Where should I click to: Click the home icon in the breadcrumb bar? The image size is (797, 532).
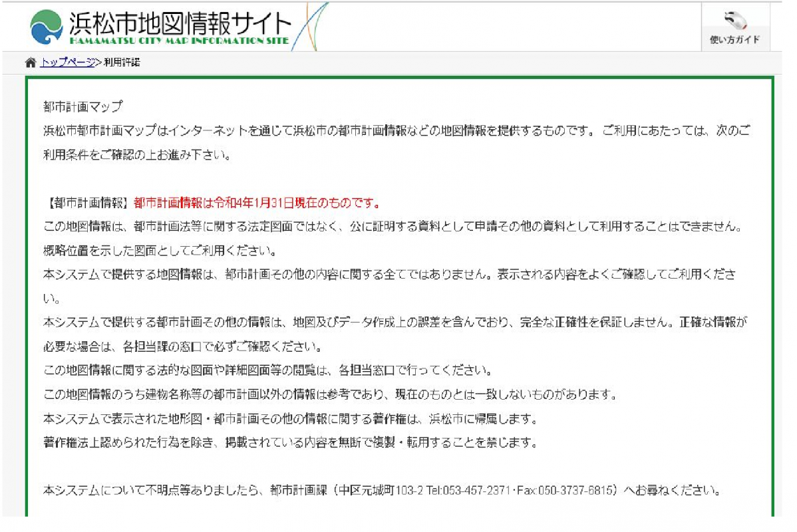coord(29,63)
